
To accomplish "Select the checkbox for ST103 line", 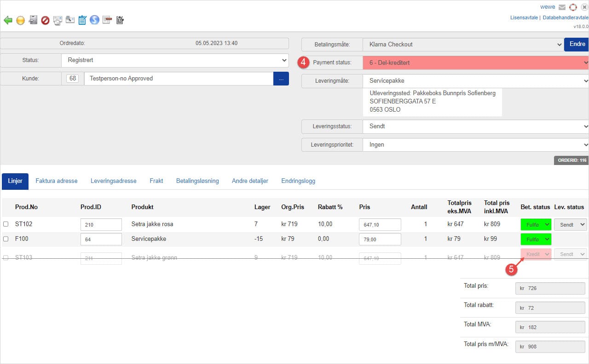I will click(6, 258).
